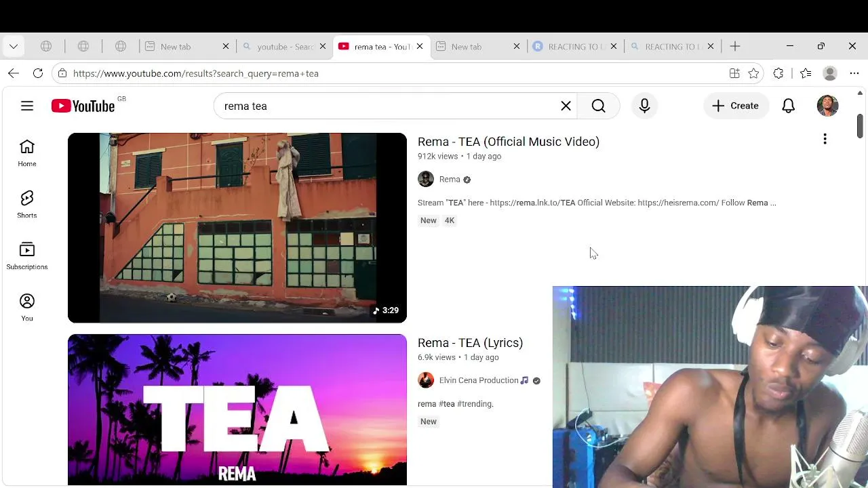Select the "rema tea - YouTube" tab
The width and height of the screenshot is (868, 488).
[381, 46]
